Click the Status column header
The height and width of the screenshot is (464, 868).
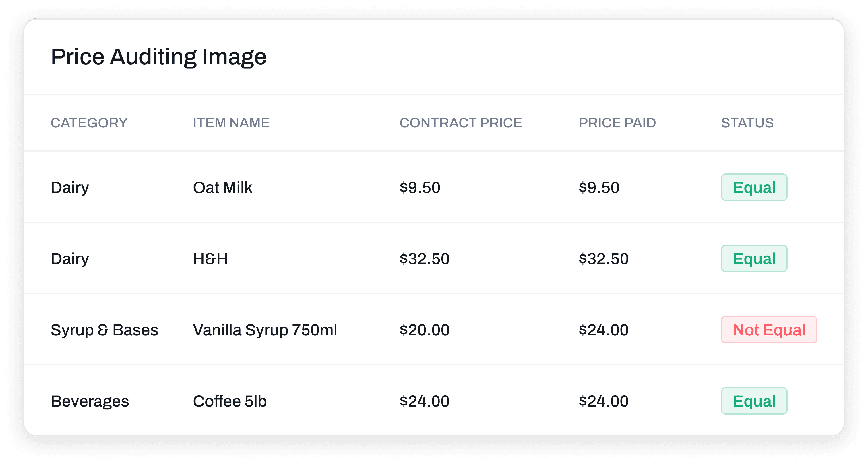click(x=747, y=123)
